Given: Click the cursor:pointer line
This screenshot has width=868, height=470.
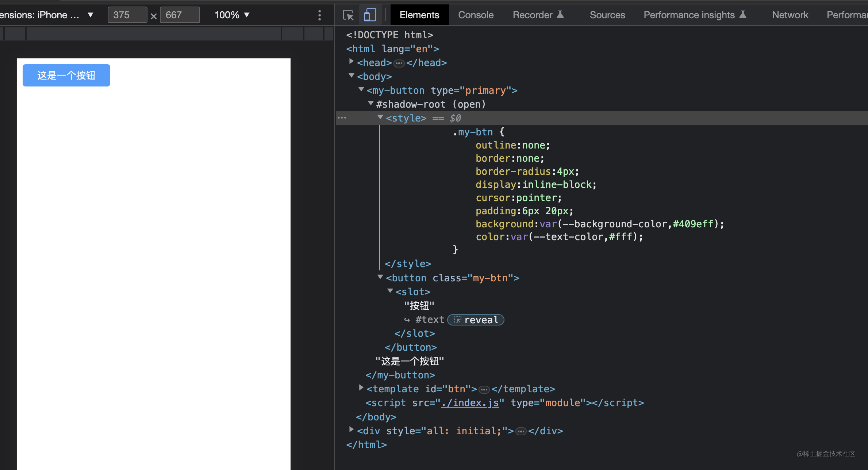Looking at the screenshot, I should pos(518,198).
